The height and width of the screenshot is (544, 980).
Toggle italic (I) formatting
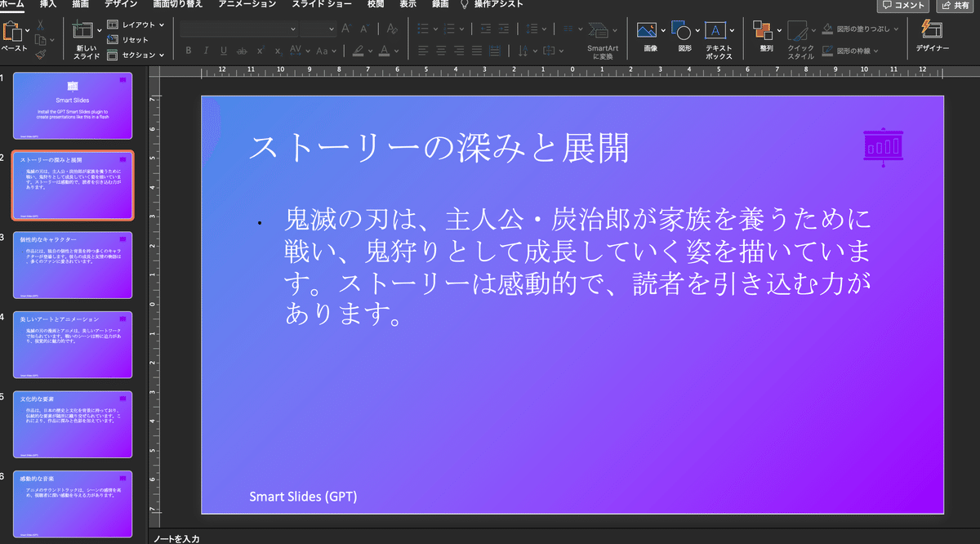point(206,51)
